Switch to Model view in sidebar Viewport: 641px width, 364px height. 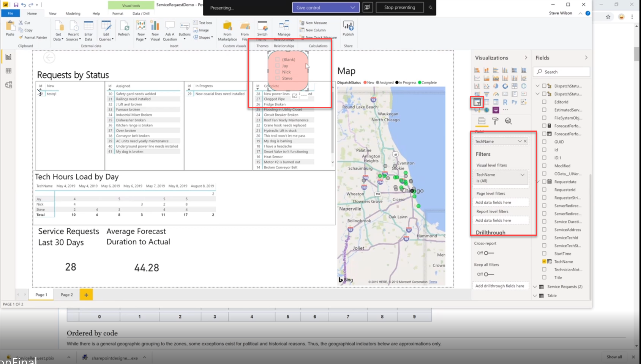tap(8, 85)
